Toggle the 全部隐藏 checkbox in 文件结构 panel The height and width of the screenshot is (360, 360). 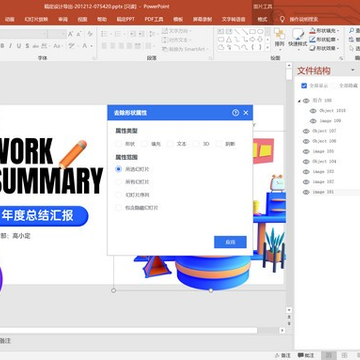point(334,86)
